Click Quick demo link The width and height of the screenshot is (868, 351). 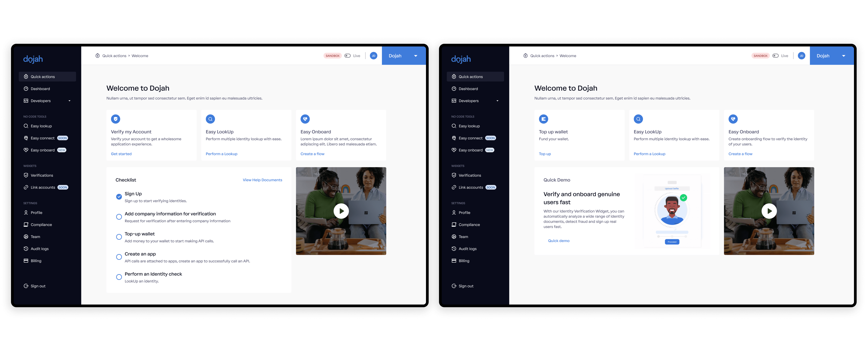point(559,241)
